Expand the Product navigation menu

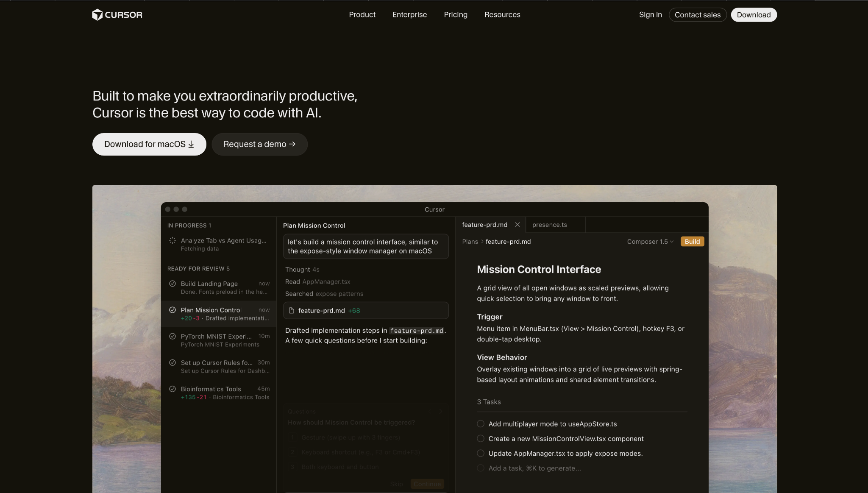362,15
